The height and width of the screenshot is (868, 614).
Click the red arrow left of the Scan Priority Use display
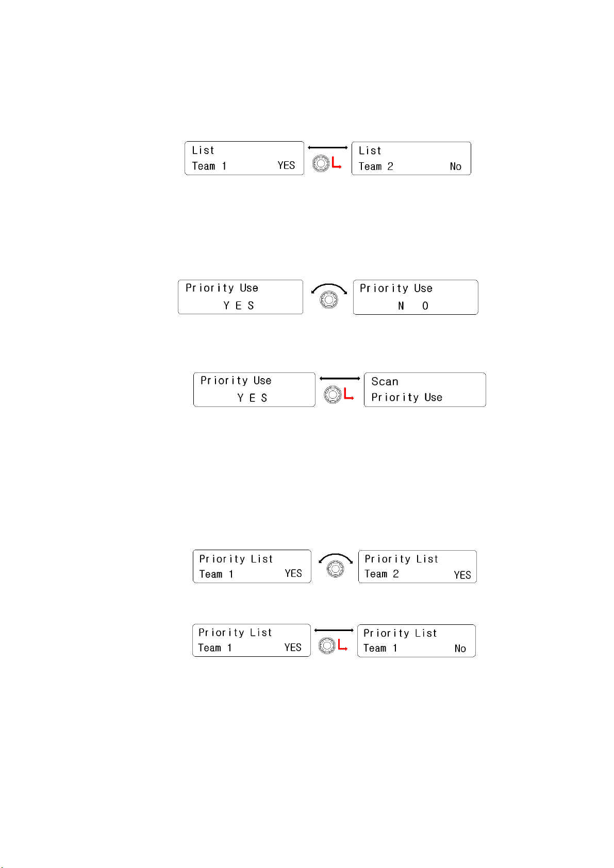pos(349,395)
